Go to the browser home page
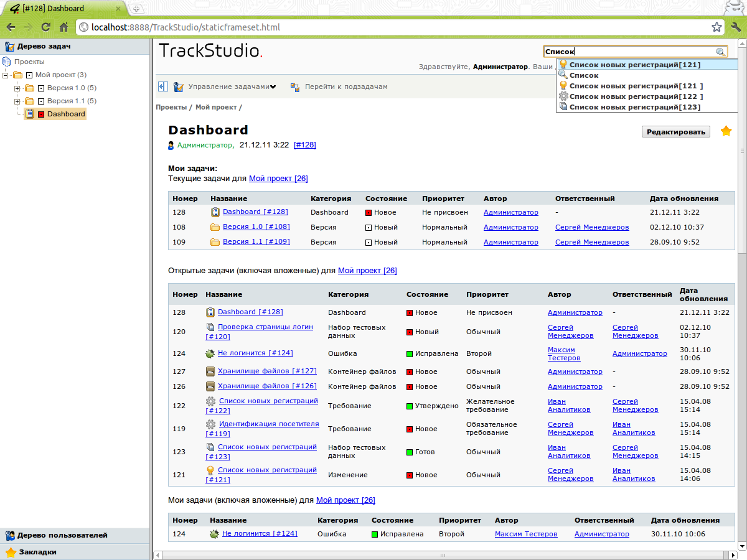The image size is (747, 560). pyautogui.click(x=63, y=27)
